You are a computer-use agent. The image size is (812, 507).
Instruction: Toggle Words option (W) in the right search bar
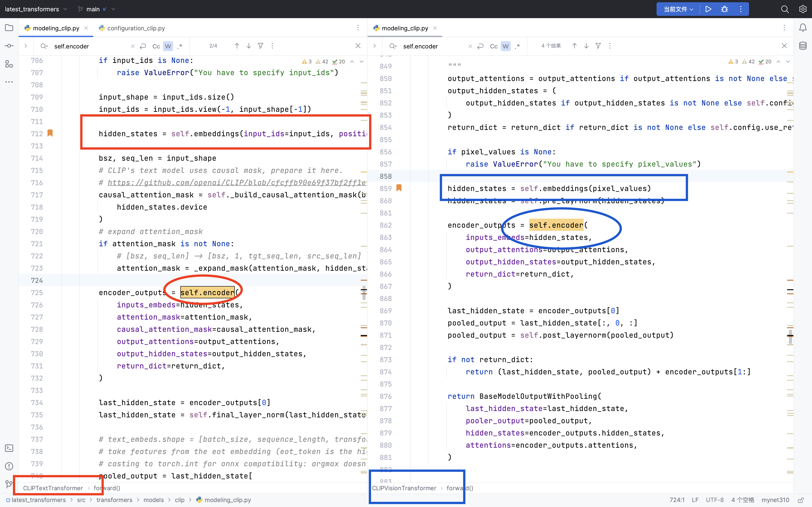pos(505,46)
